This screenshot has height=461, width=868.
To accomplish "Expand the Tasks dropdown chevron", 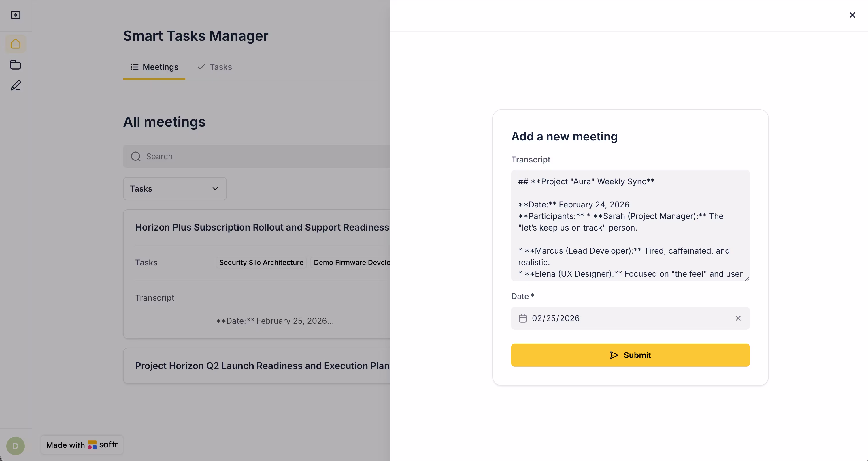I will pos(216,188).
